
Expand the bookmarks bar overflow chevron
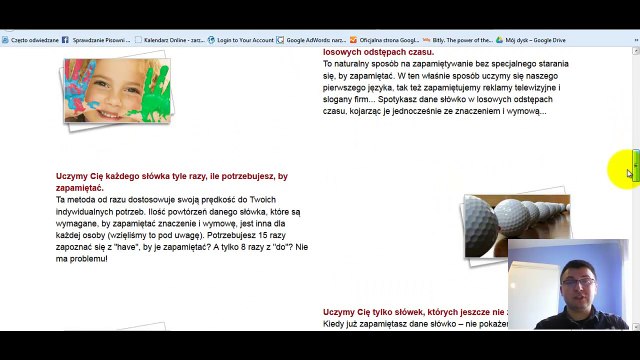tap(636, 40)
